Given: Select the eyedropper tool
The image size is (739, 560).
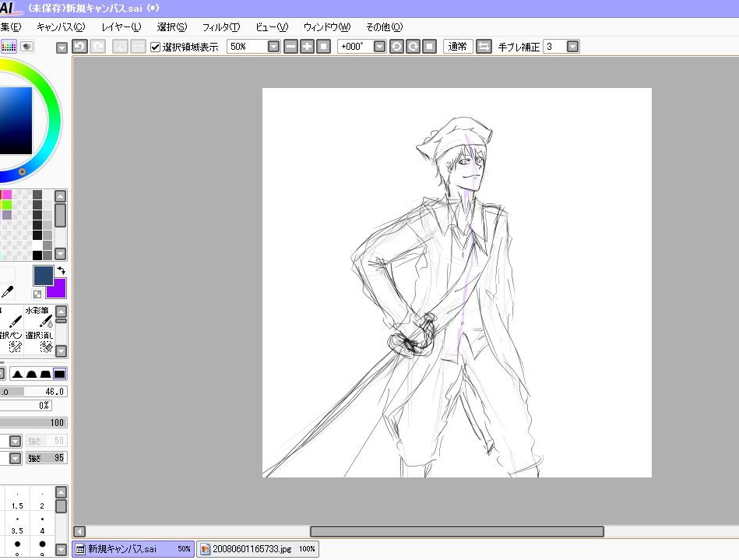Looking at the screenshot, I should point(8,292).
